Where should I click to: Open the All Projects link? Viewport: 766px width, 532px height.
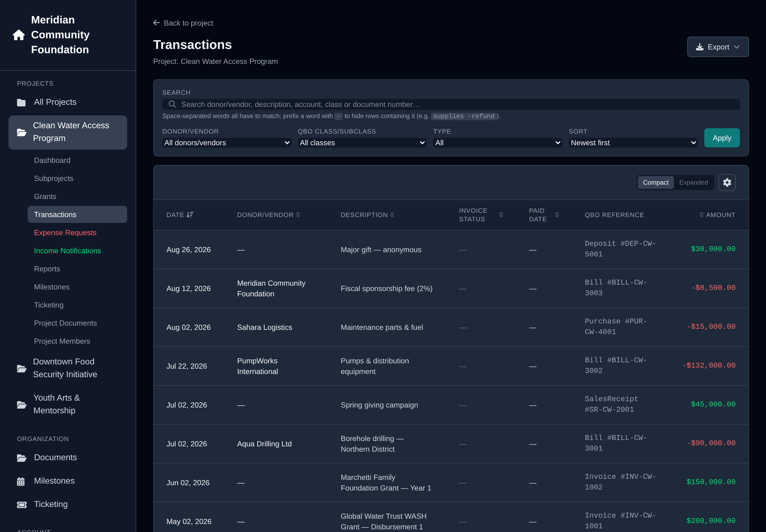coord(68,102)
